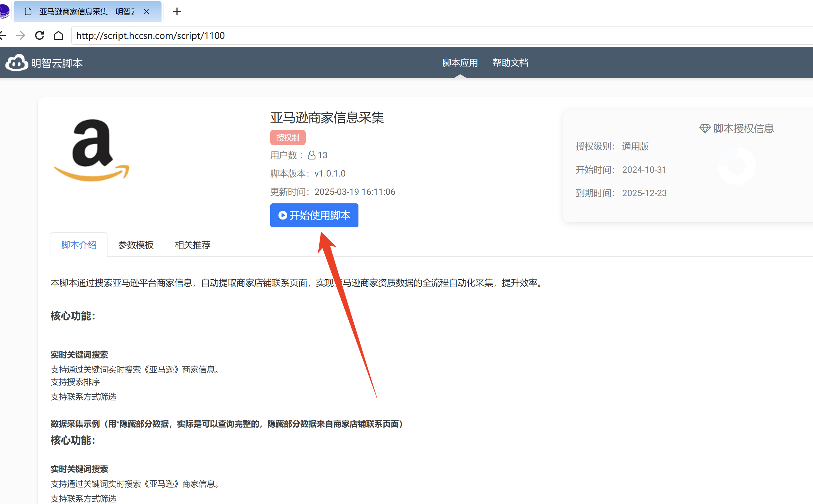This screenshot has height=504, width=813.
Task: Click the 明智云脚本 site name link
Action: 57,63
